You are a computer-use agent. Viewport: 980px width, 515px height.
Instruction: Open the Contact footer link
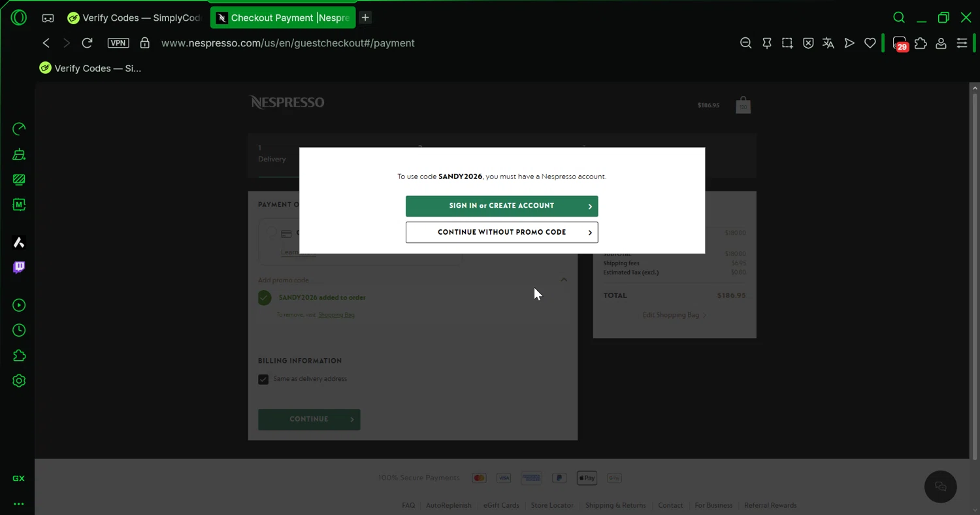(670, 505)
